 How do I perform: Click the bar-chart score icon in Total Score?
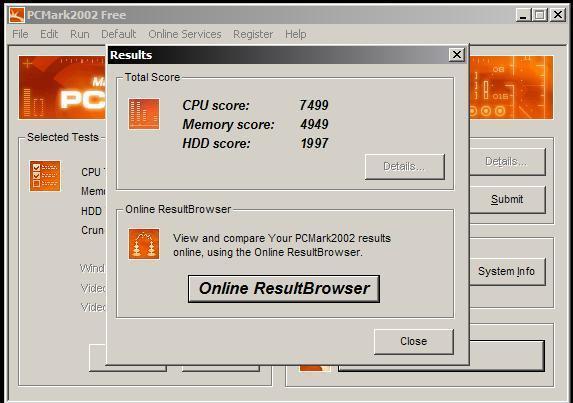pyautogui.click(x=144, y=114)
